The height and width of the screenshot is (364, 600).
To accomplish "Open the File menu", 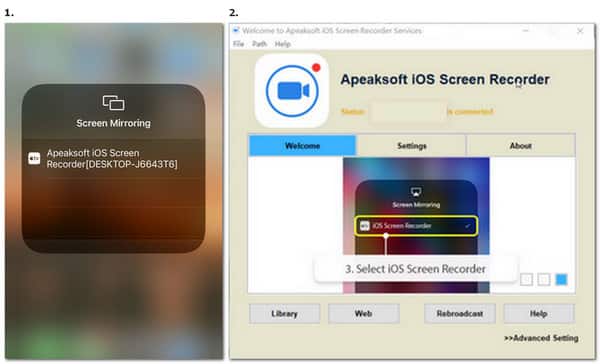I will click(x=238, y=44).
